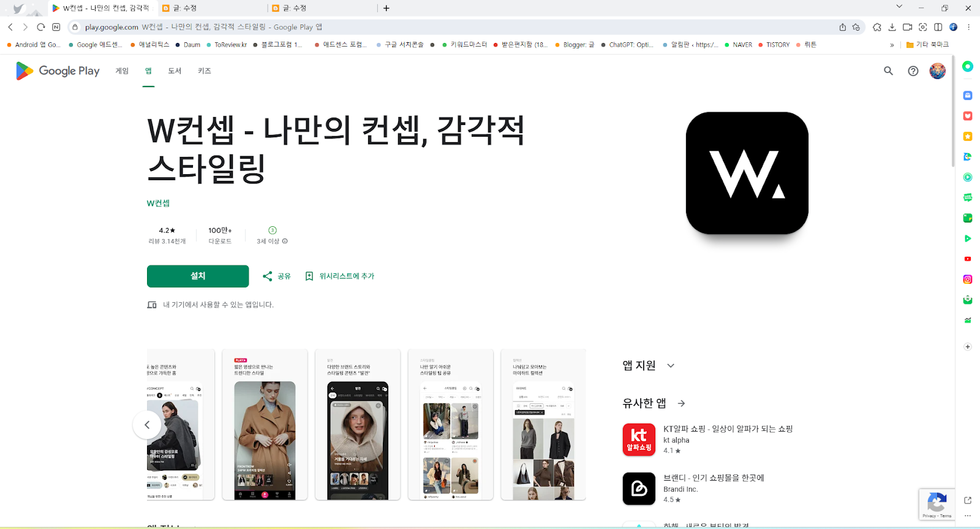The width and height of the screenshot is (980, 529).
Task: Click the 위시리스트에 추가 label
Action: 347,276
